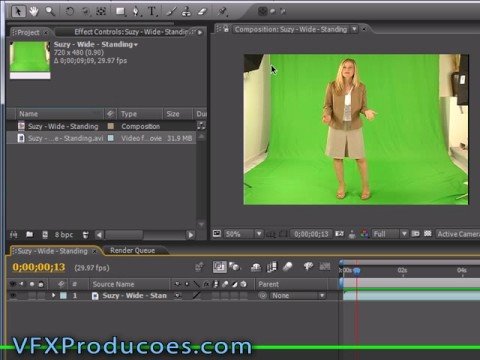Image resolution: width=480 pixels, height=360 pixels.
Task: Toggle Hide Shy Layers switch
Action: tap(256, 267)
